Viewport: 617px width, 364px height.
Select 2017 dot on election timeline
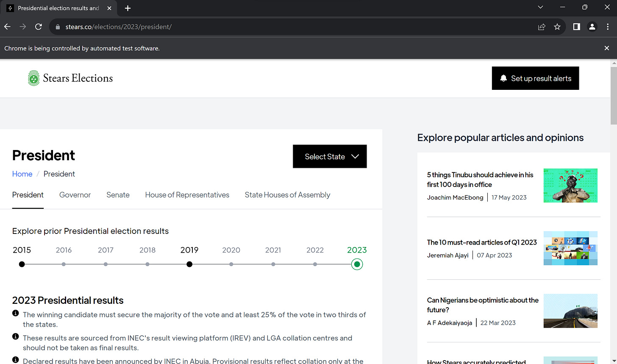(x=106, y=264)
